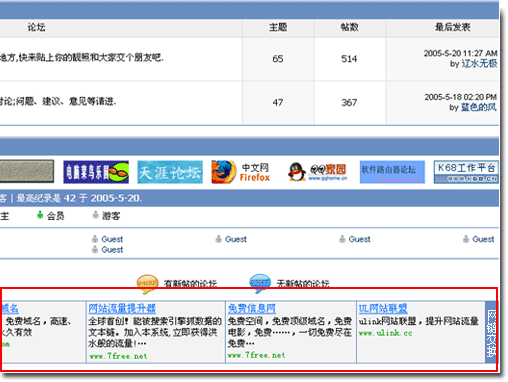
Task: Click the vertical 网链交换 side tab
Action: (x=491, y=332)
